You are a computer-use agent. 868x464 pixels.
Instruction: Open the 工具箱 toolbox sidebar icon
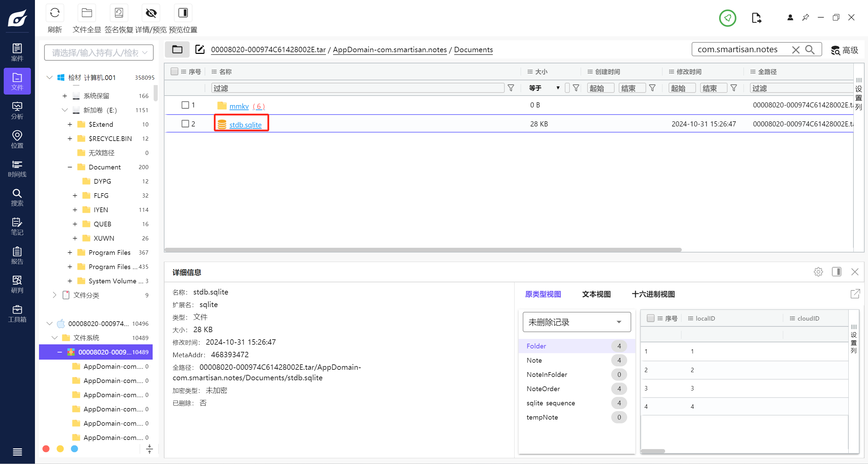(x=17, y=314)
